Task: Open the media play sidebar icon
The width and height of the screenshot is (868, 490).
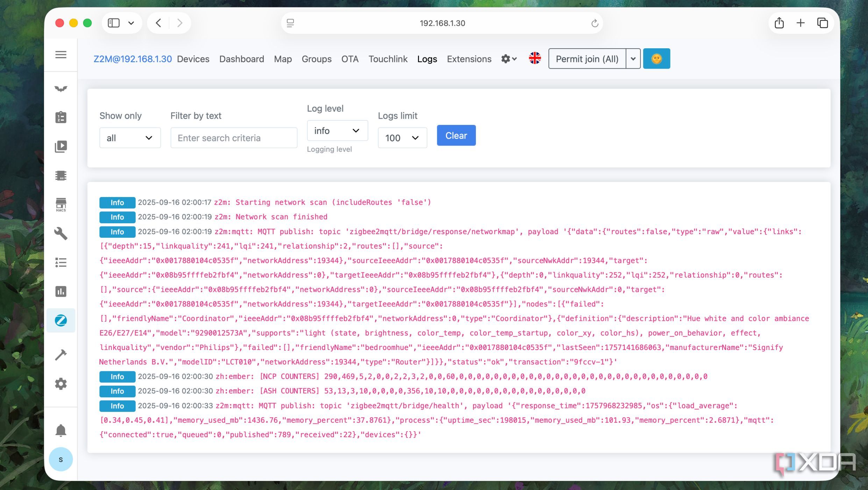Action: [x=61, y=146]
